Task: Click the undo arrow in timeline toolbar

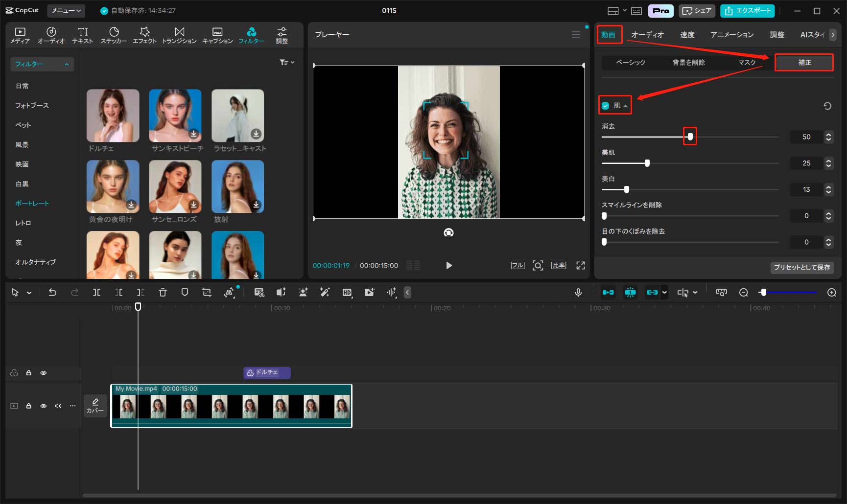Action: [52, 293]
